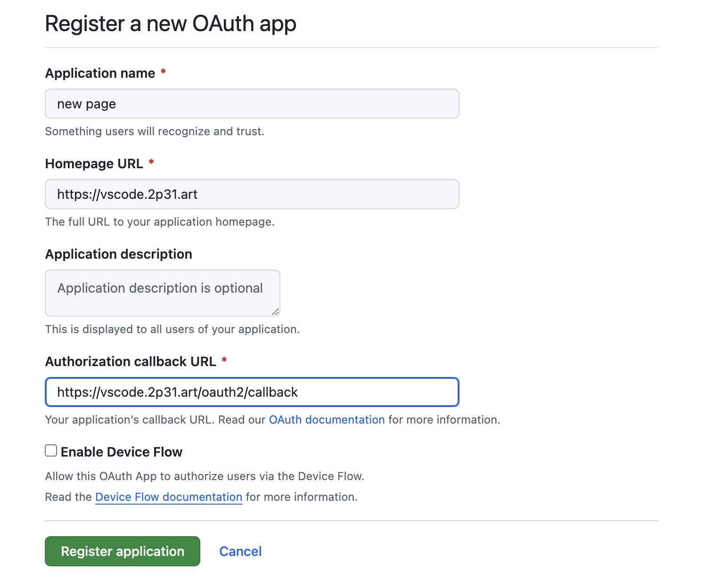Focus the Homepage URL text field
This screenshot has width=706, height=588.
pyautogui.click(x=252, y=194)
